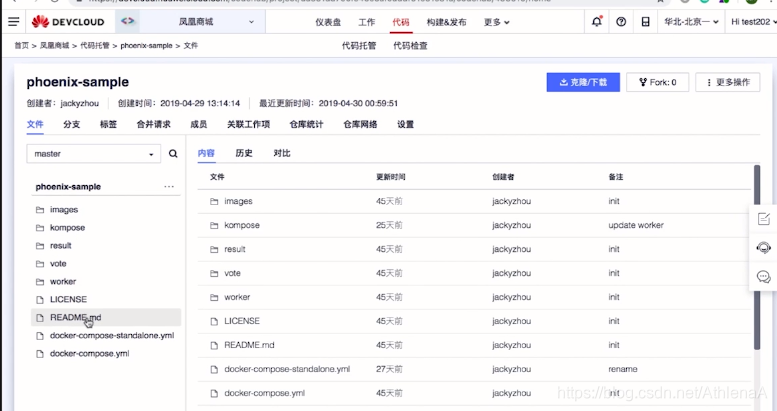
Task: Open the 华北-北京一 region dropdown
Action: pyautogui.click(x=691, y=22)
